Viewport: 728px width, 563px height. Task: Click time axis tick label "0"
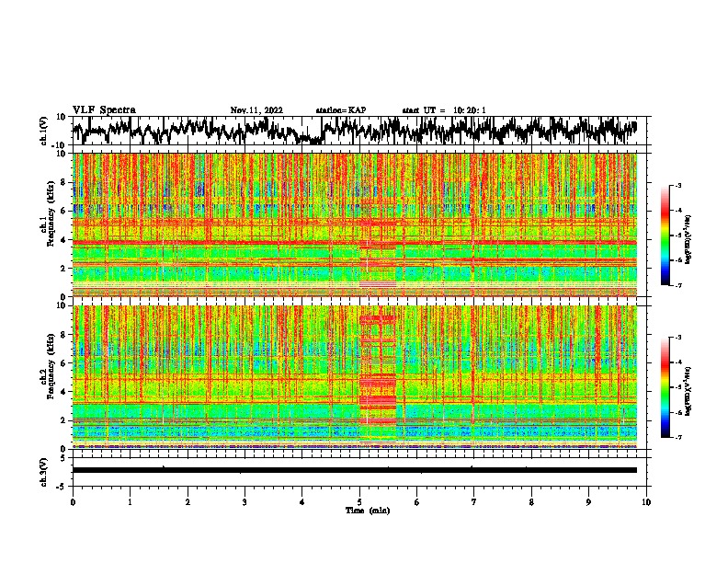(73, 501)
